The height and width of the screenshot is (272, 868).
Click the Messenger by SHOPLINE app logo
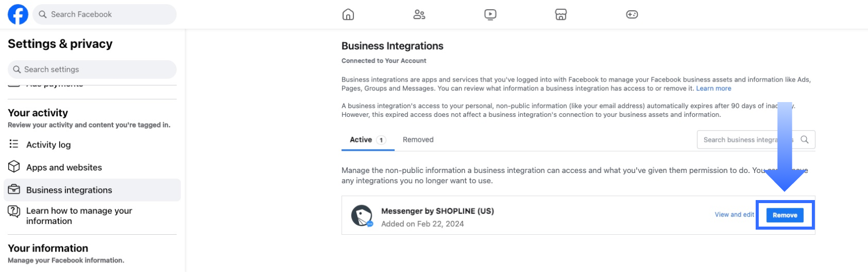(362, 216)
